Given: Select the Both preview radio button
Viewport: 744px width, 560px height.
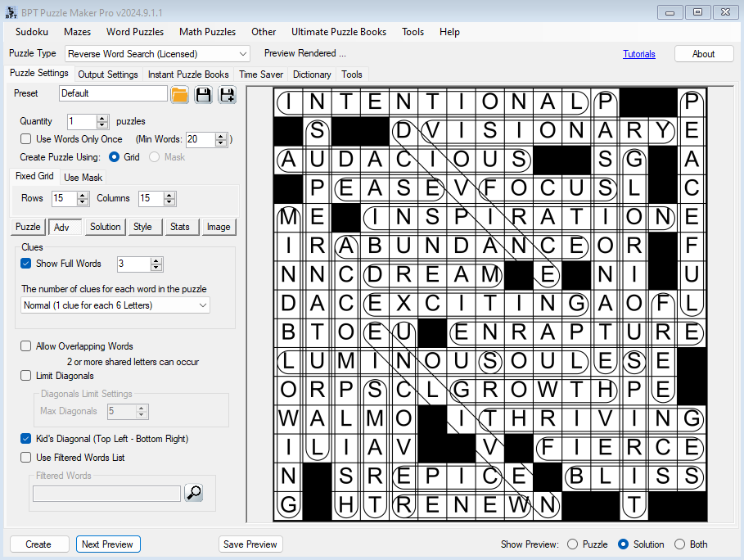Looking at the screenshot, I should pos(679,544).
